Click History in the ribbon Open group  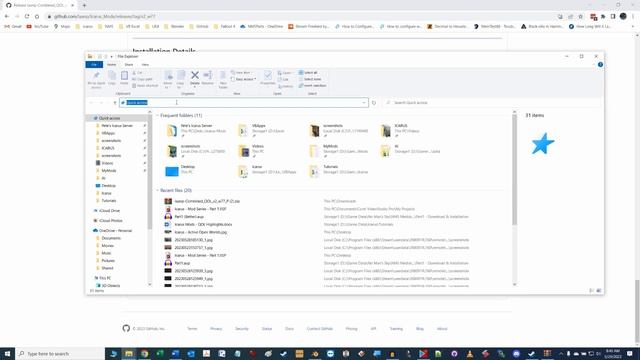click(286, 86)
